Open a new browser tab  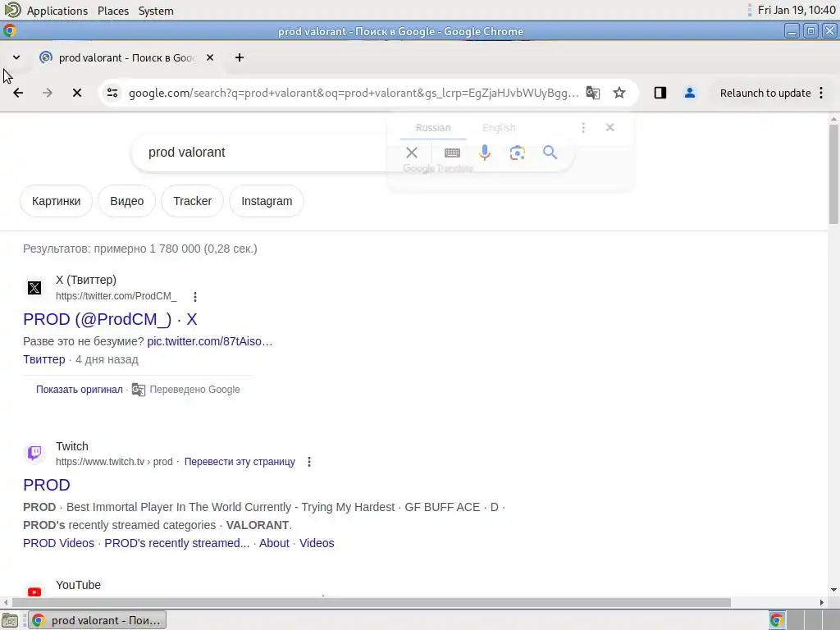pos(240,57)
